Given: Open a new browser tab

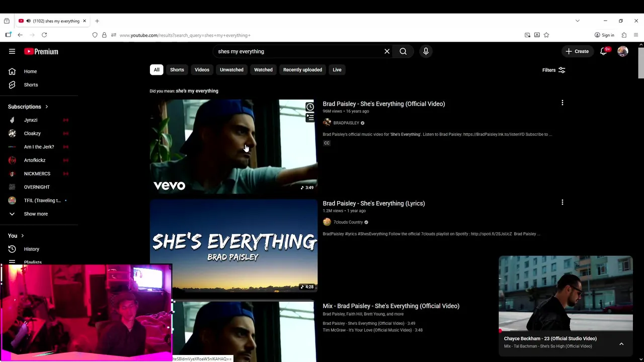Looking at the screenshot, I should 97,21.
